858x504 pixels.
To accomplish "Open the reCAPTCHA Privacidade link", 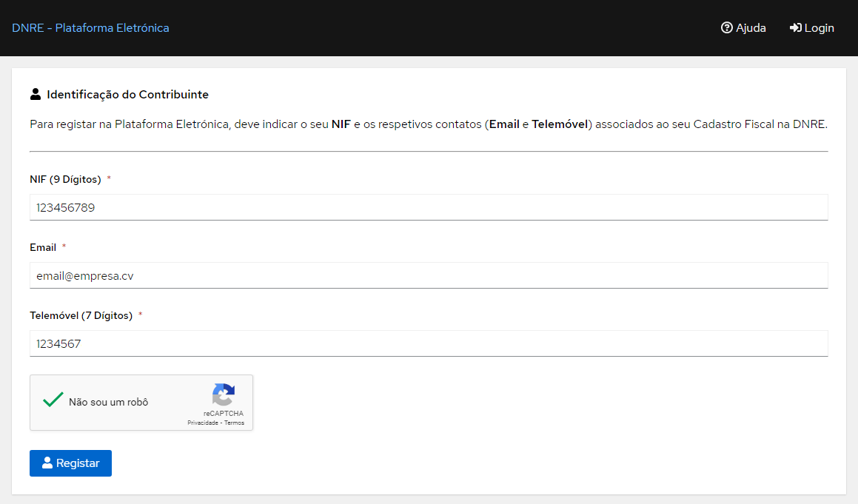I will [203, 423].
